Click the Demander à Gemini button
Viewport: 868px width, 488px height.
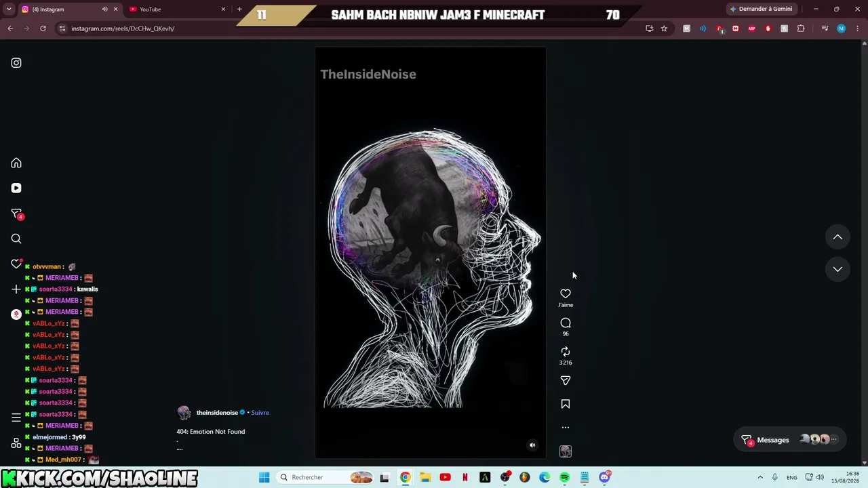[761, 9]
